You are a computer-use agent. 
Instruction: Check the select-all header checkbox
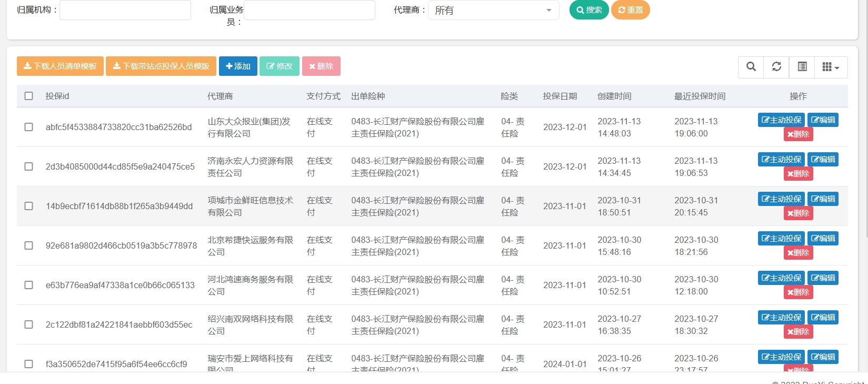click(x=28, y=96)
